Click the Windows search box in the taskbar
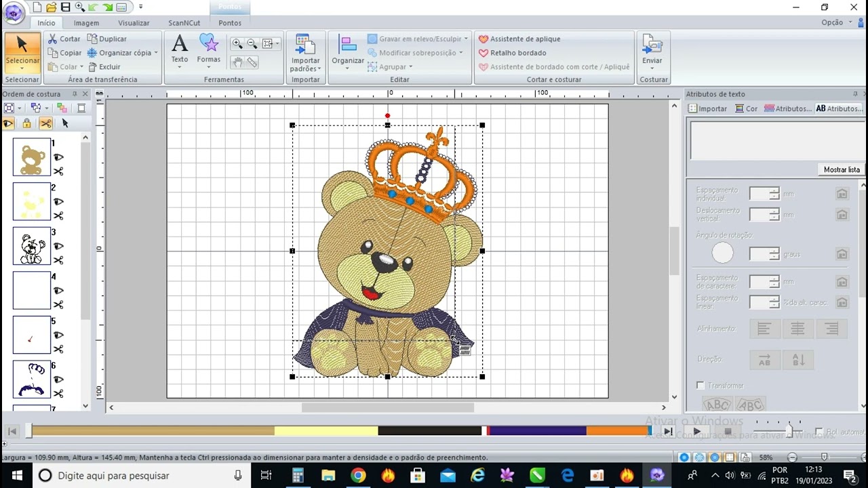 140,475
